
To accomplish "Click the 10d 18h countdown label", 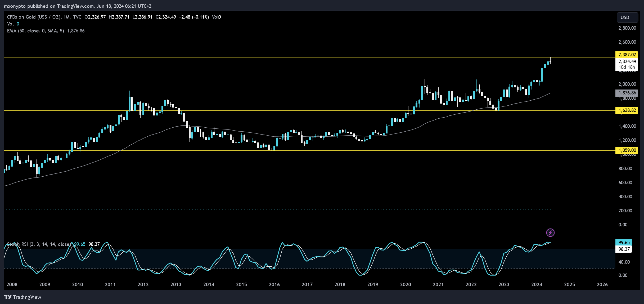I will click(627, 67).
